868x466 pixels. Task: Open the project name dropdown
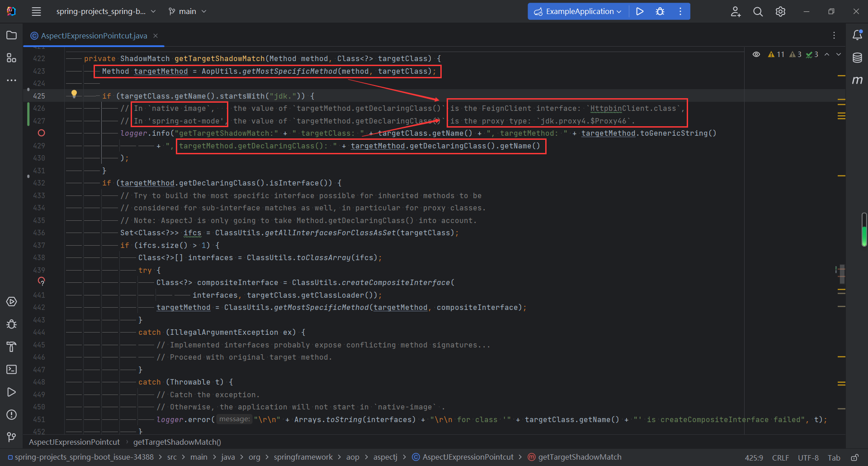(106, 11)
